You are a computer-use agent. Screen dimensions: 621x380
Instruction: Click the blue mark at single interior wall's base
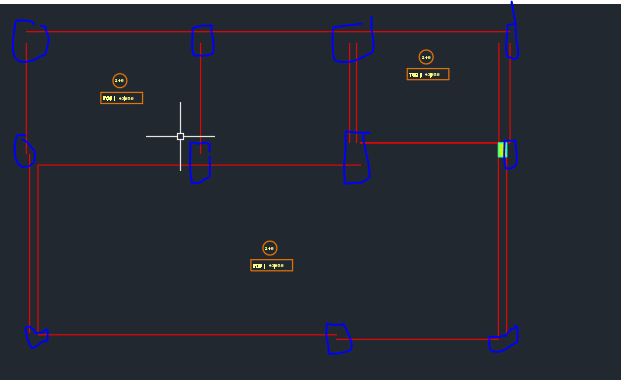coord(200,162)
